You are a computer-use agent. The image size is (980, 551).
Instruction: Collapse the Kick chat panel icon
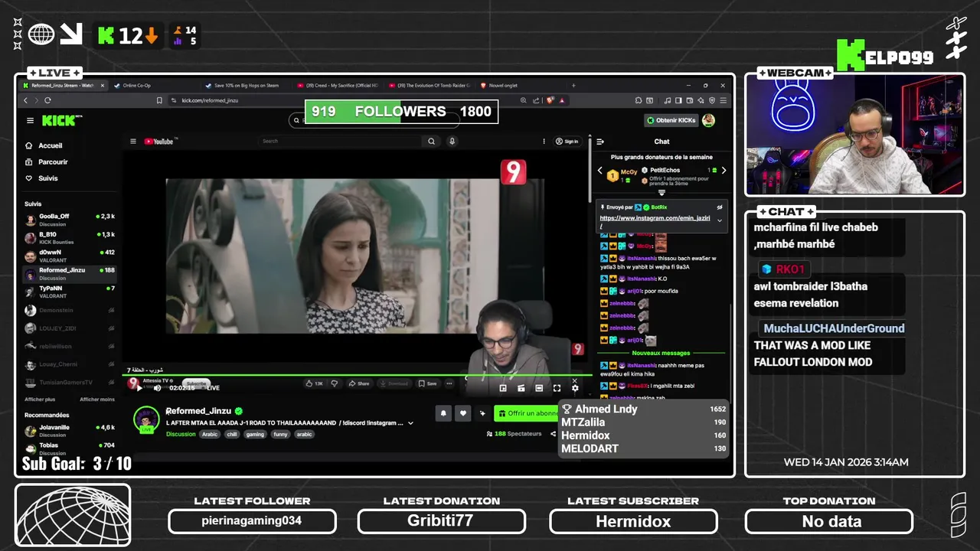tap(600, 142)
